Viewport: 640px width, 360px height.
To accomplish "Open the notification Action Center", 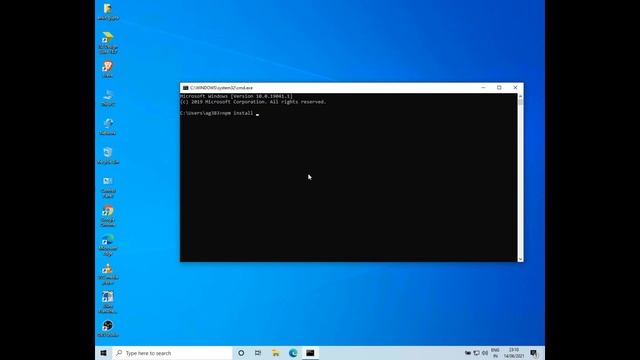I will tap(533, 353).
